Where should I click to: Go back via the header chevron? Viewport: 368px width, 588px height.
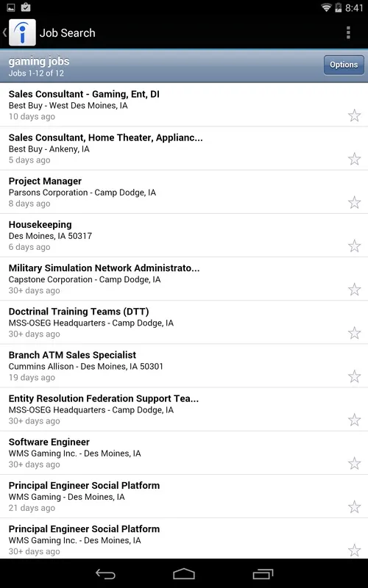click(4, 32)
